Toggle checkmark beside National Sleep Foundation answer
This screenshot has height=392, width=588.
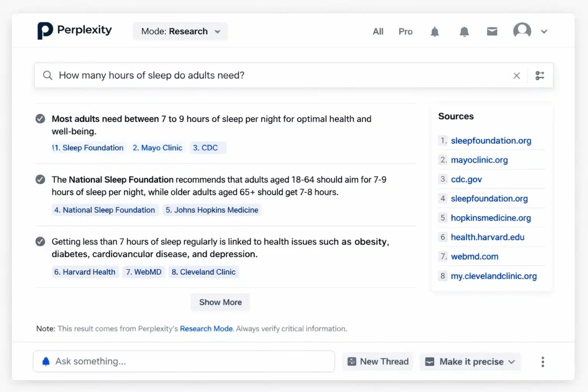[x=40, y=180]
